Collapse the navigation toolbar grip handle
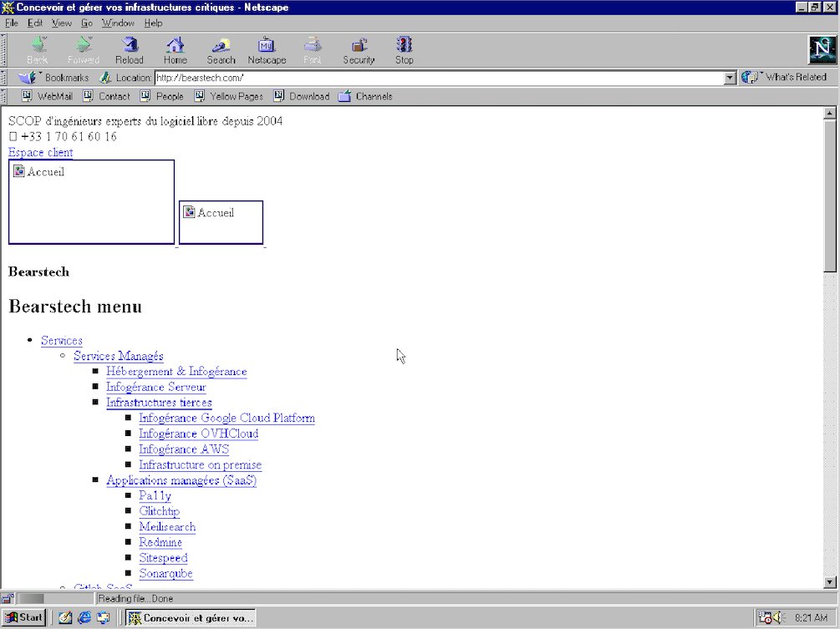 pyautogui.click(x=3, y=50)
